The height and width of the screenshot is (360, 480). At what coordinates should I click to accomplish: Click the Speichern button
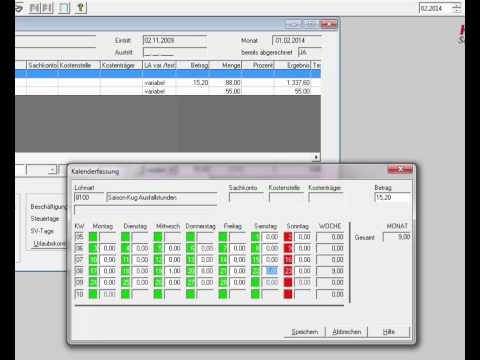pos(305,332)
